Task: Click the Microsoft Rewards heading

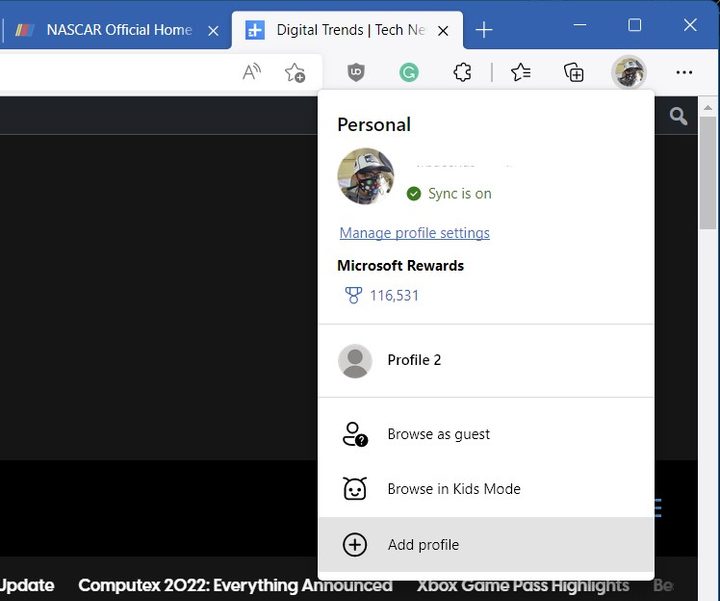Action: pyautogui.click(x=400, y=266)
